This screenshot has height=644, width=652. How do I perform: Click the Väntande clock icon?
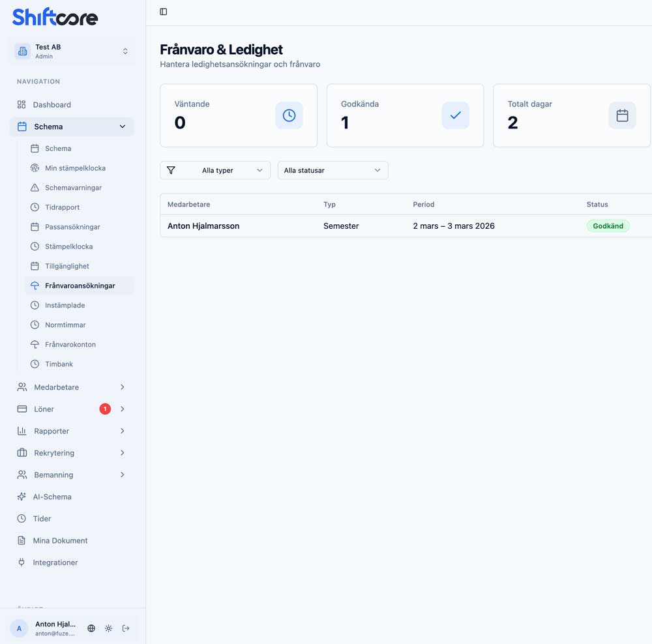point(289,115)
